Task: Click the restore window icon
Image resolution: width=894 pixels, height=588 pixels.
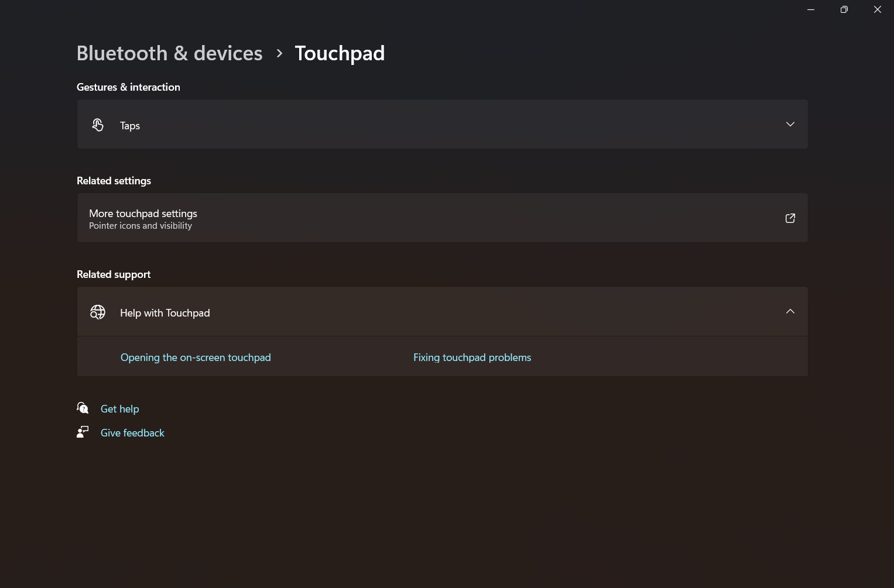Action: pyautogui.click(x=844, y=9)
